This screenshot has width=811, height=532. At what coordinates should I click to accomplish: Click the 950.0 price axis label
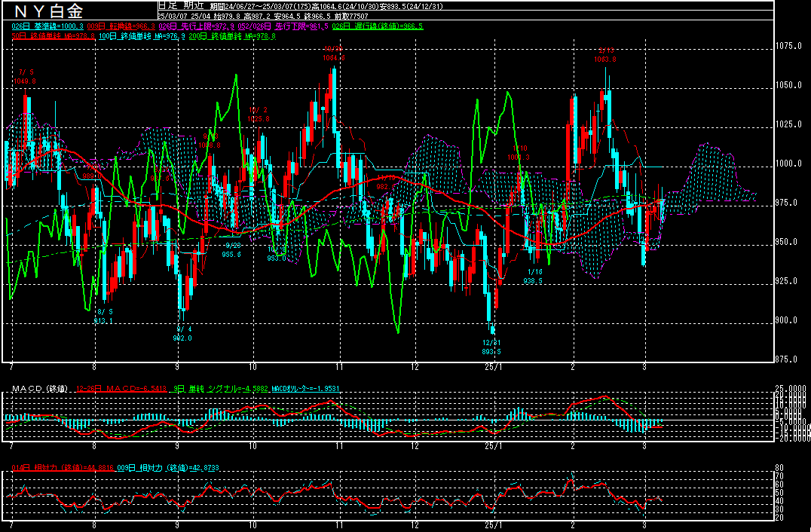tap(788, 242)
